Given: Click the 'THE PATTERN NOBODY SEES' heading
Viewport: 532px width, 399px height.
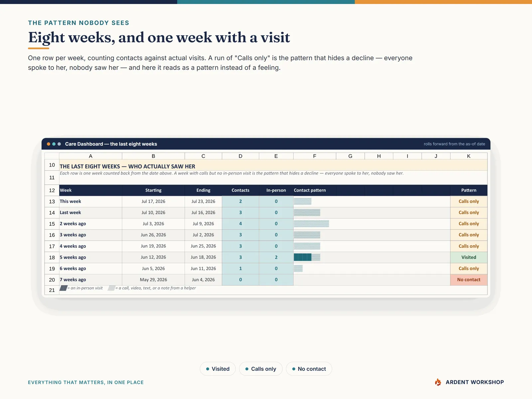Looking at the screenshot, I should pos(78,23).
